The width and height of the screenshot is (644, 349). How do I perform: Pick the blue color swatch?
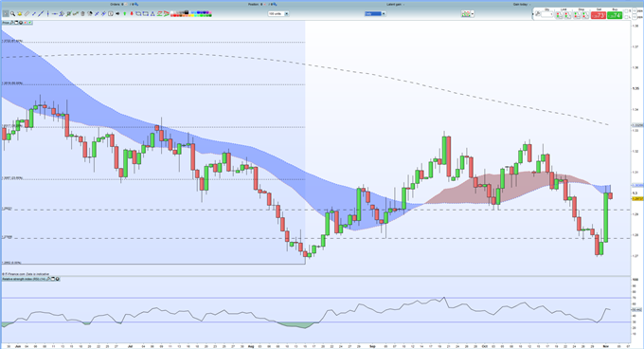point(198,12)
